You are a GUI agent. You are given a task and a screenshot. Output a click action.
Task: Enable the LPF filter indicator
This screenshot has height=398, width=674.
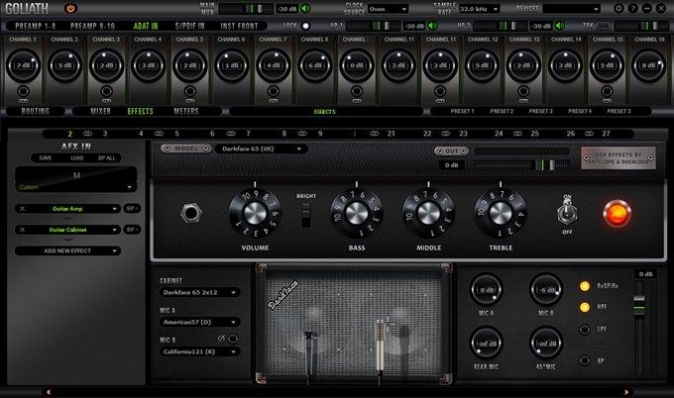[585, 330]
